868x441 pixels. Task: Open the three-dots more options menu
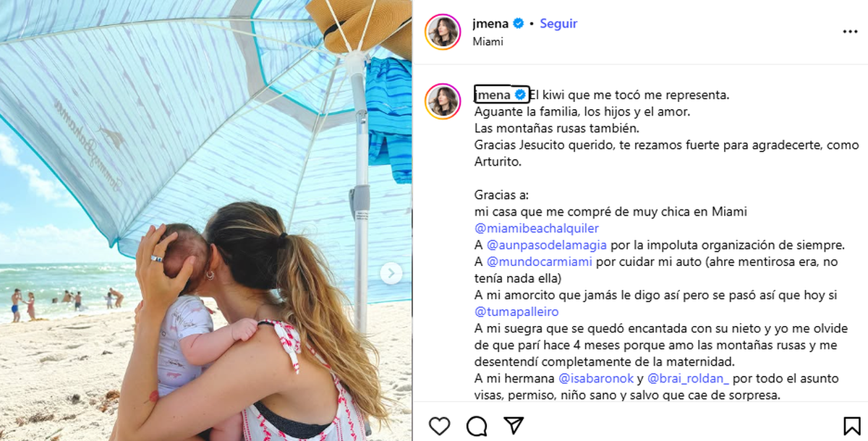pyautogui.click(x=850, y=32)
